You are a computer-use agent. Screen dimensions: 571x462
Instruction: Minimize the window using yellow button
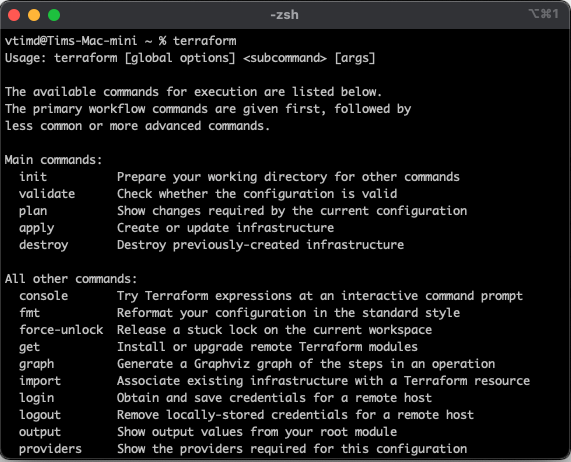tap(34, 15)
